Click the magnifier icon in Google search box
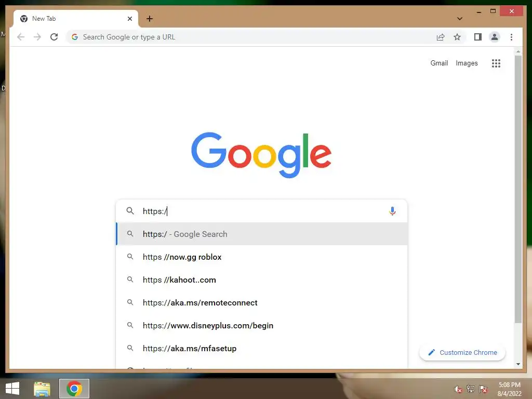This screenshot has width=532, height=399. (130, 211)
